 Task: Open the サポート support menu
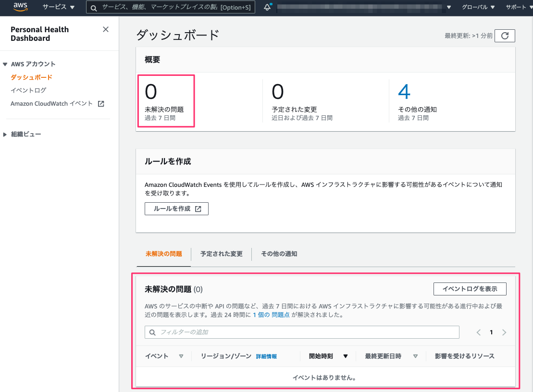click(519, 7)
